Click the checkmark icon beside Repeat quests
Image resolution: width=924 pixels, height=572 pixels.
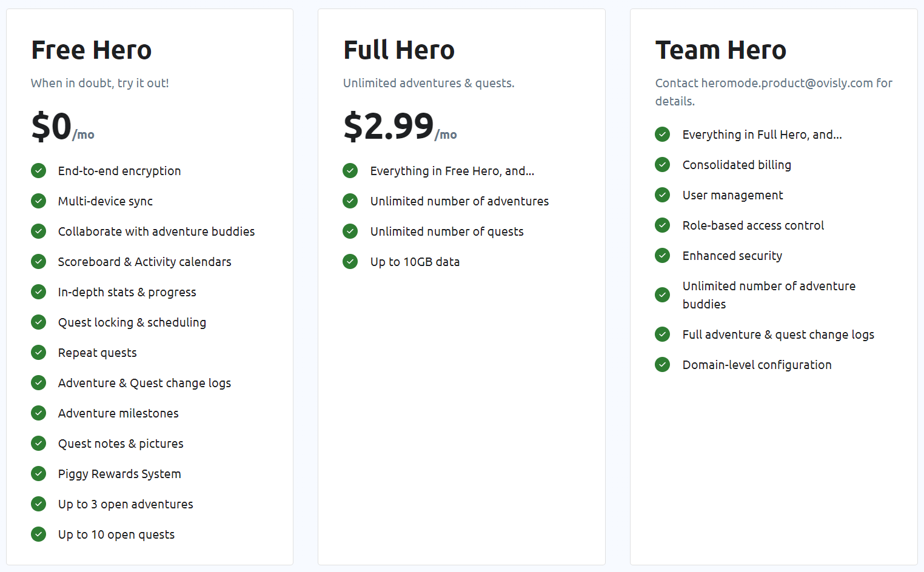coord(39,353)
